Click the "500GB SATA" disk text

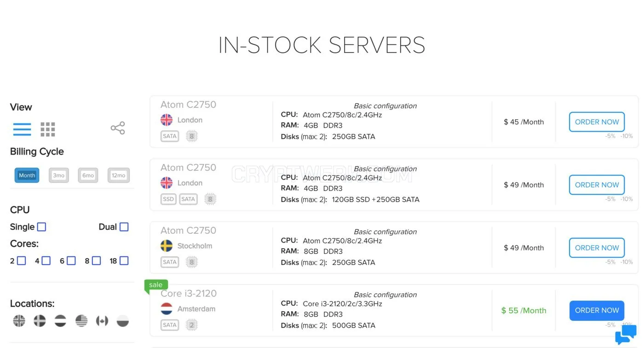click(353, 325)
